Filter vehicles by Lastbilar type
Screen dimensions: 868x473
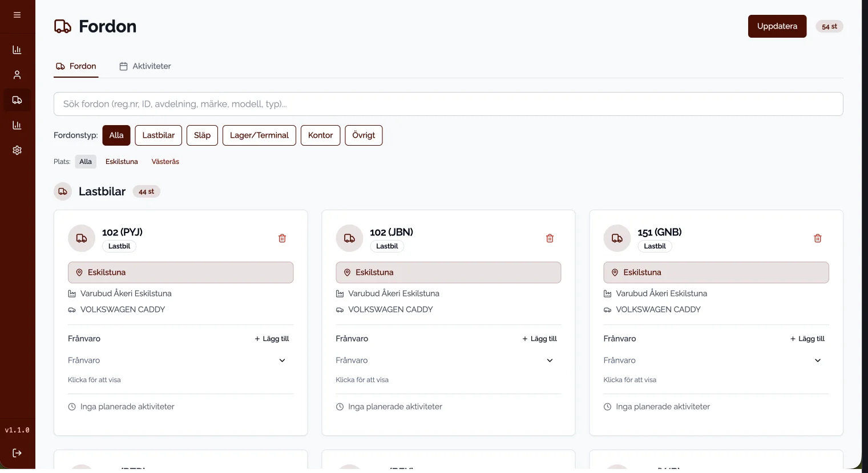point(158,135)
